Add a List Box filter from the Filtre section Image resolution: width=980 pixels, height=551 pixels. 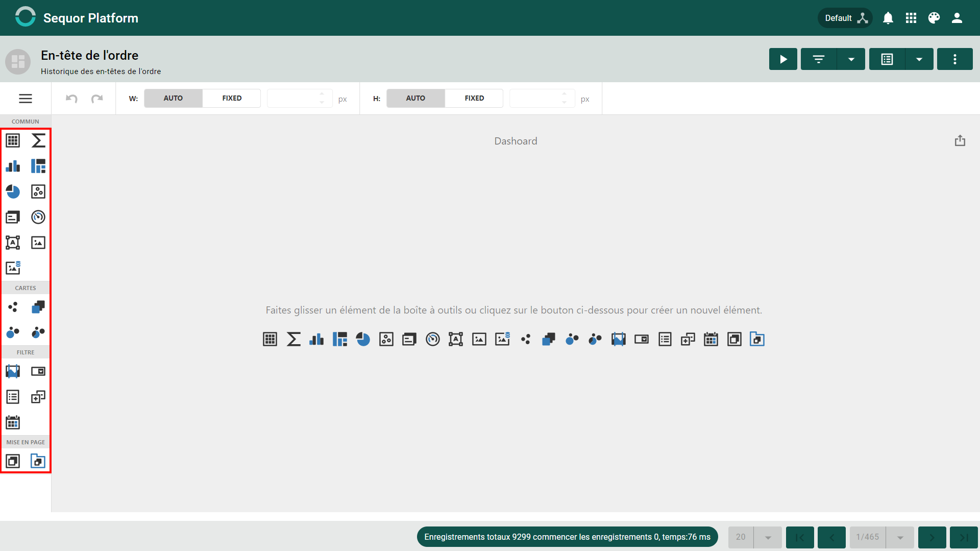(x=13, y=397)
